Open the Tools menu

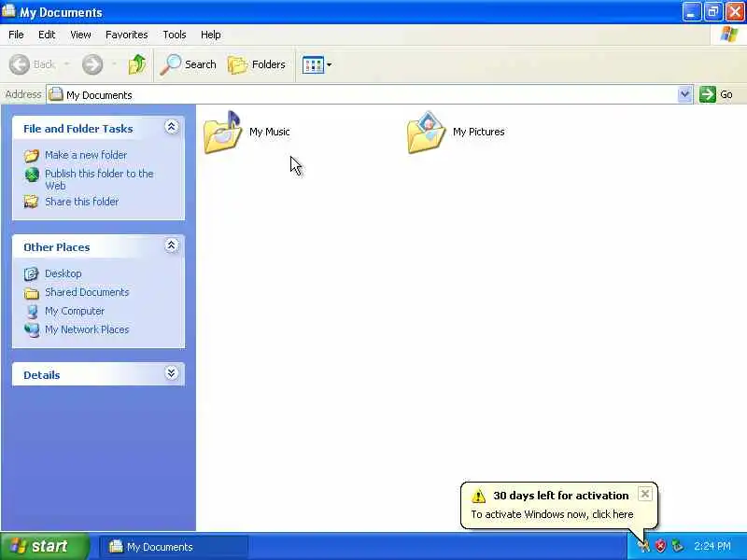175,35
